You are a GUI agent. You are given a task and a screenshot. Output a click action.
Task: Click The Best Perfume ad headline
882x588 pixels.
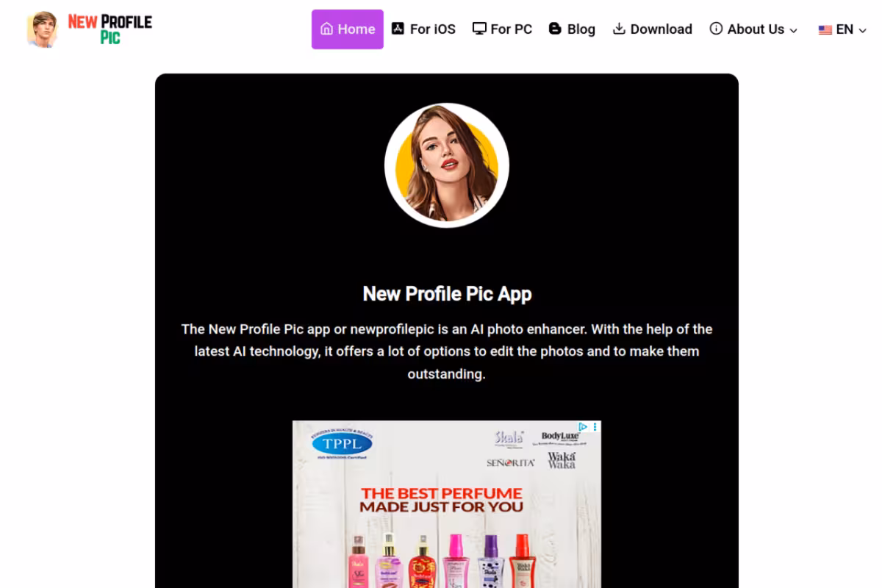coord(442,500)
